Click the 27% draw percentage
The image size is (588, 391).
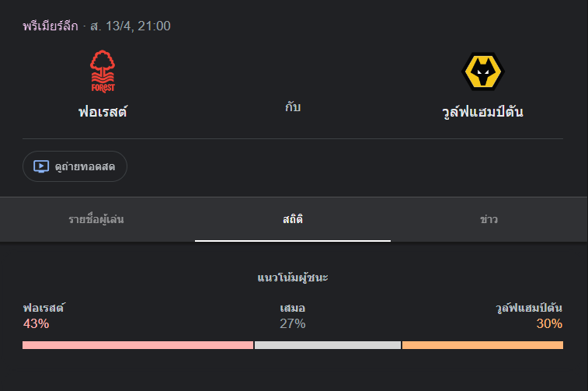293,324
